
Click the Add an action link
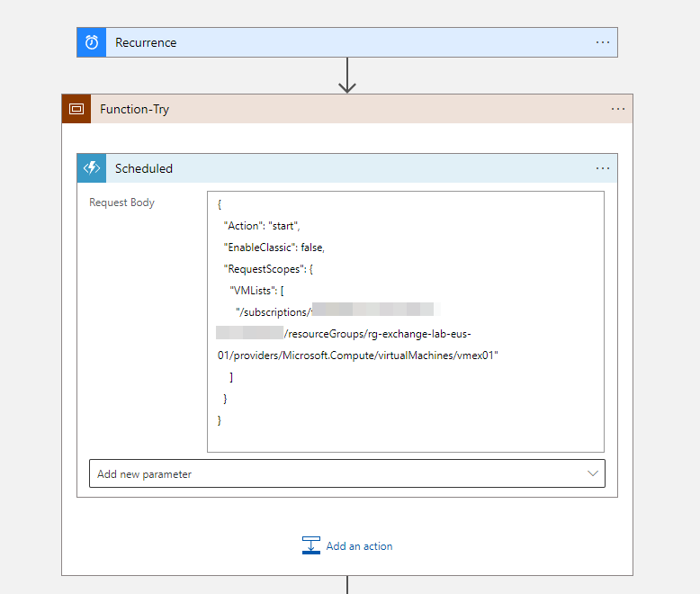359,546
